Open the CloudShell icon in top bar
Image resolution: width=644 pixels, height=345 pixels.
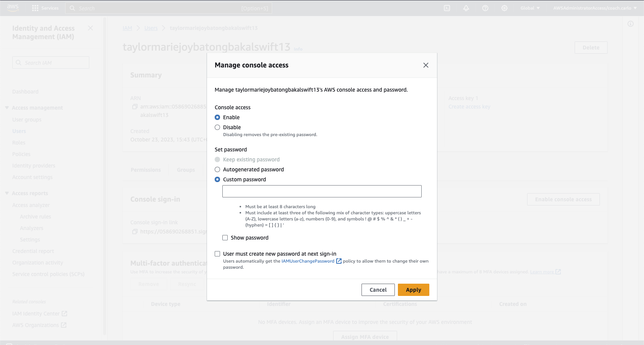coord(447,8)
